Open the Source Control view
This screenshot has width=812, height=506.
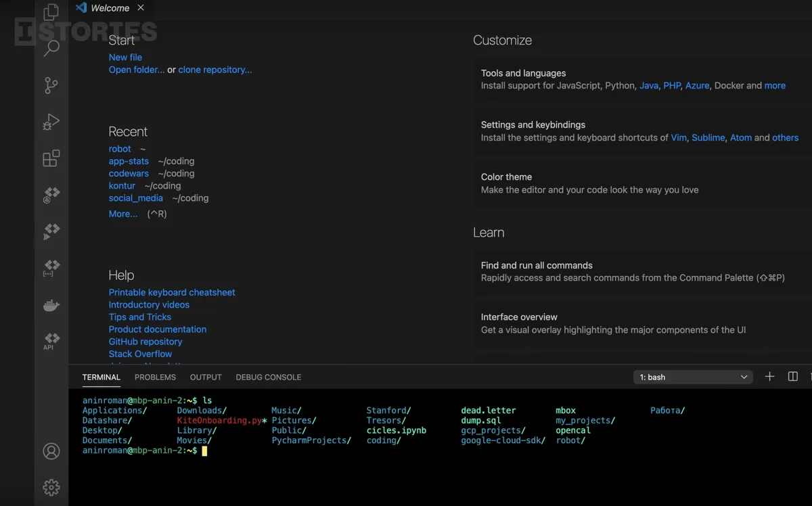coord(51,85)
